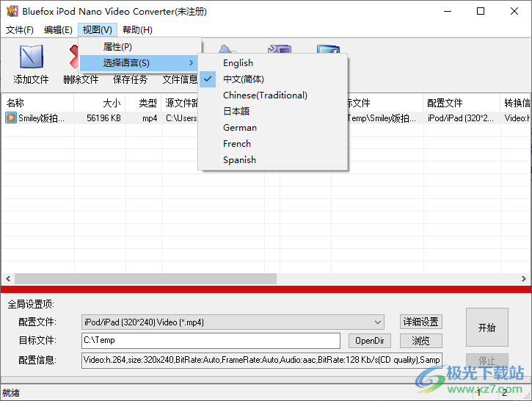Click the Add File toolbar icon
Screen dimensions: 532x401
pyautogui.click(x=32, y=57)
